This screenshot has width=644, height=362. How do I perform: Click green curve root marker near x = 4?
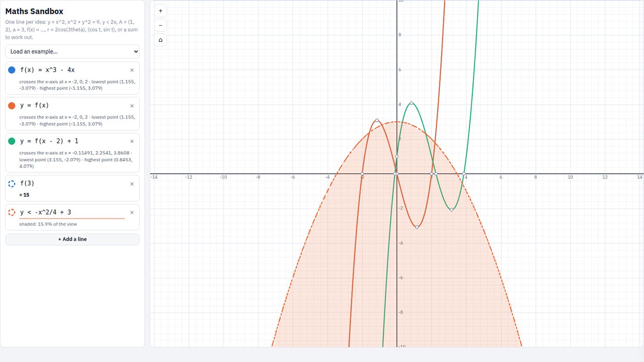464,174
